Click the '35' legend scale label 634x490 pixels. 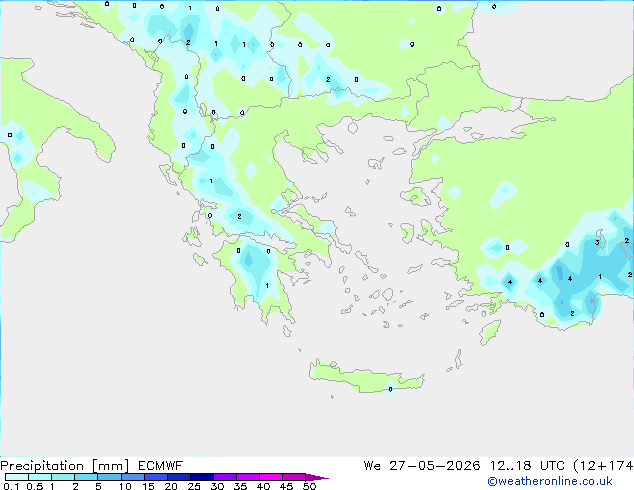[x=241, y=486]
